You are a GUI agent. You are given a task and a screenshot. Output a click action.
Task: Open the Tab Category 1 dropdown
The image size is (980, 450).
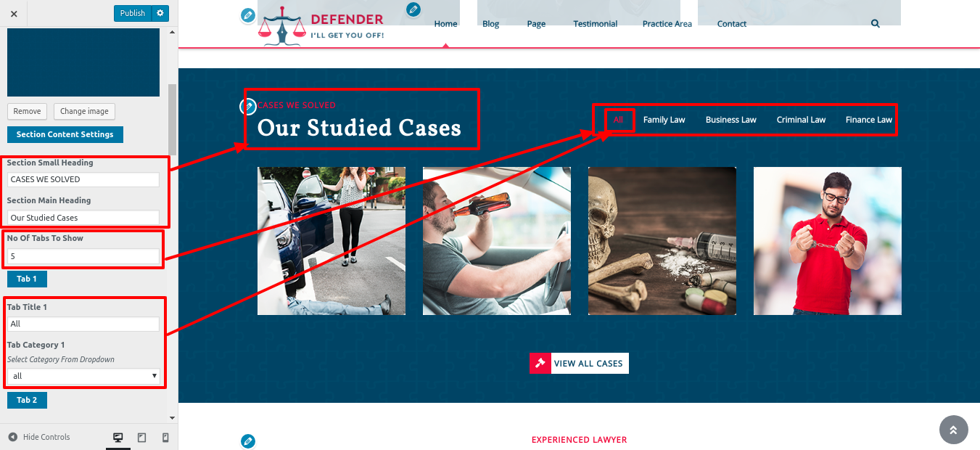click(83, 376)
